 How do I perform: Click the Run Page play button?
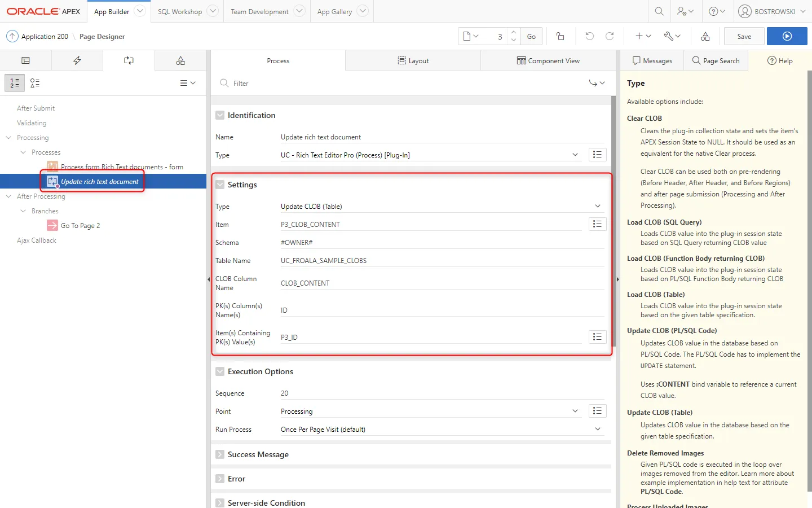click(787, 36)
